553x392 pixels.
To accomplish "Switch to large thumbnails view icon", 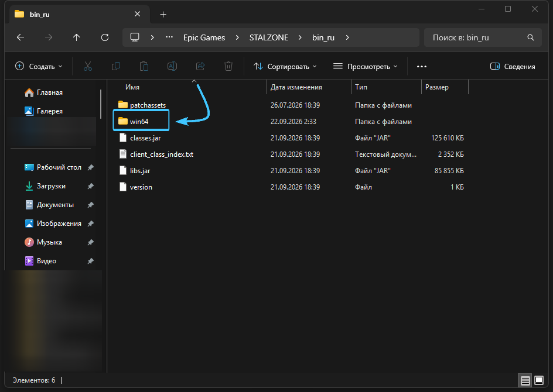I will pos(539,380).
